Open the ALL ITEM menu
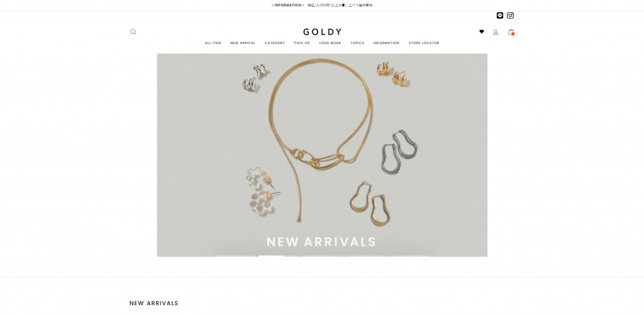 click(213, 43)
